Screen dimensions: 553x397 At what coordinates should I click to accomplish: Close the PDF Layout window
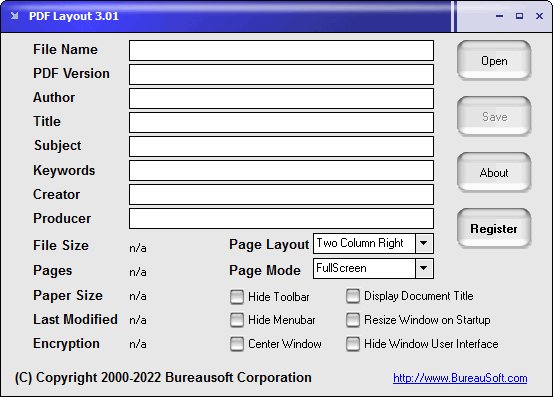point(539,16)
